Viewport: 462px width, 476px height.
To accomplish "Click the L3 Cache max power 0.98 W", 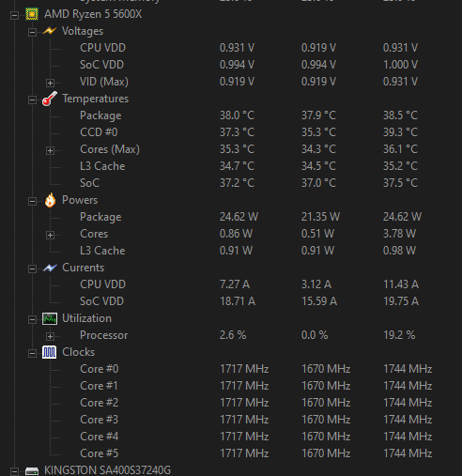I will [399, 251].
